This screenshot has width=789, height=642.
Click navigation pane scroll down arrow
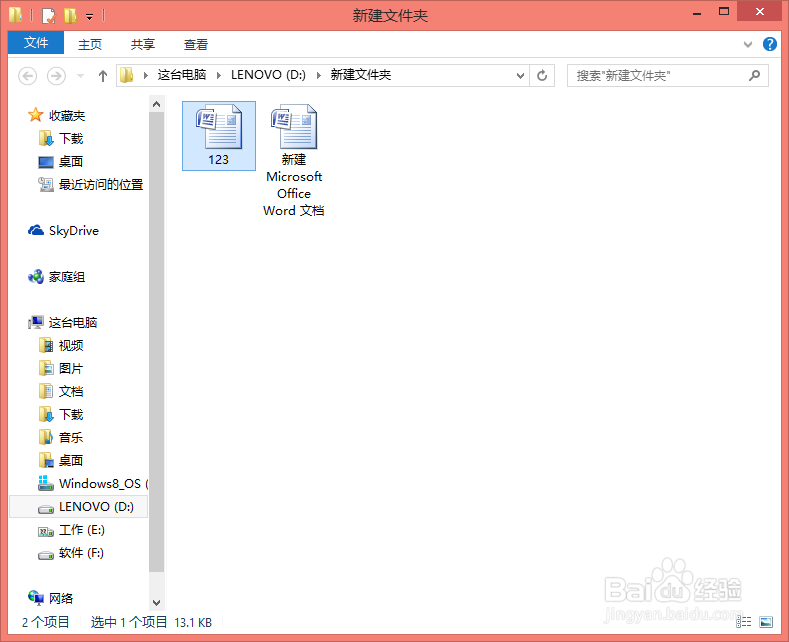pyautogui.click(x=156, y=602)
